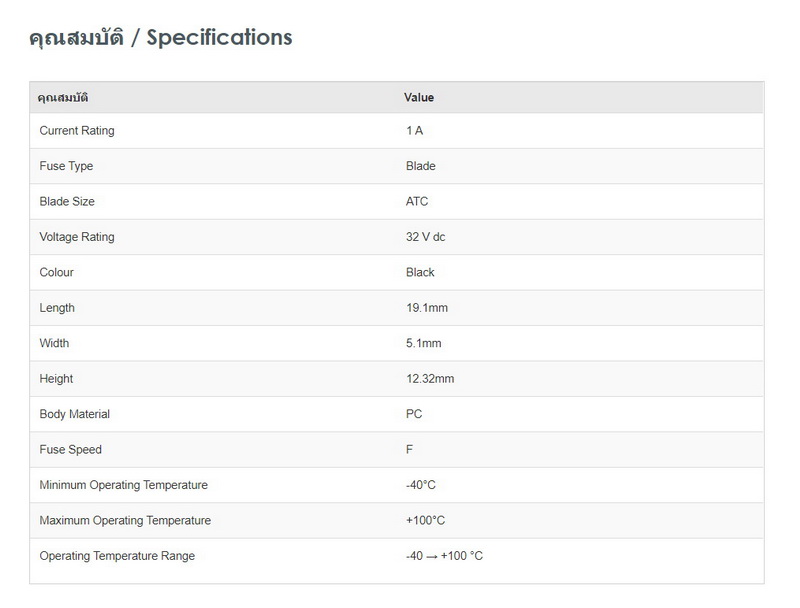Select the Length row label
This screenshot has height=608, width=800.
pyautogui.click(x=57, y=308)
